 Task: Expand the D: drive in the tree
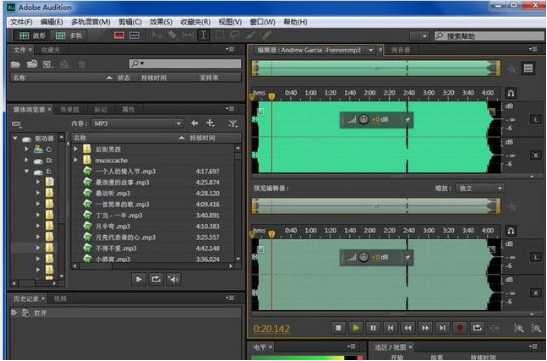click(27, 160)
